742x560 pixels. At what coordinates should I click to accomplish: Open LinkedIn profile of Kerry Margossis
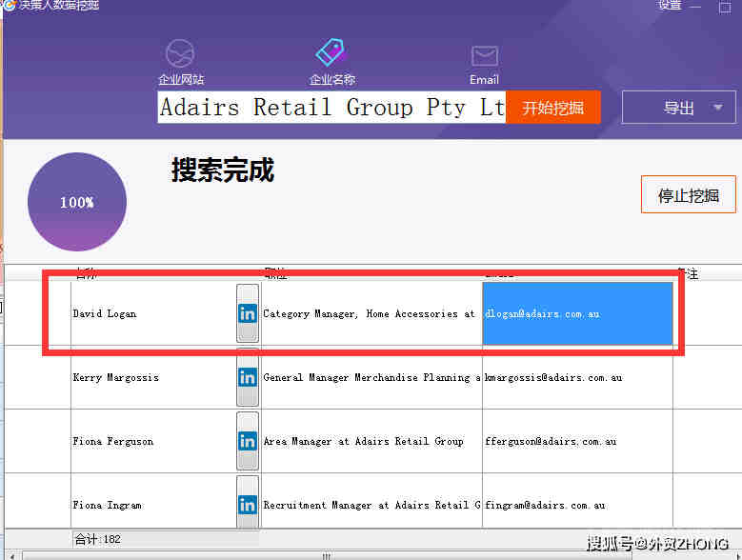248,377
